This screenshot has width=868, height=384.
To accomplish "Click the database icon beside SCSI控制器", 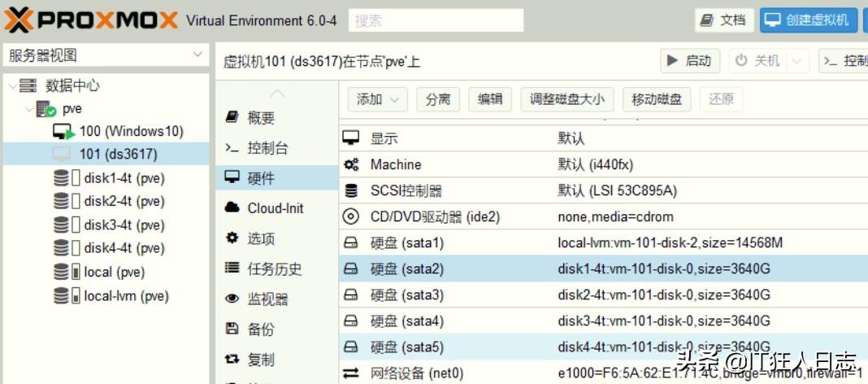I will pos(351,191).
